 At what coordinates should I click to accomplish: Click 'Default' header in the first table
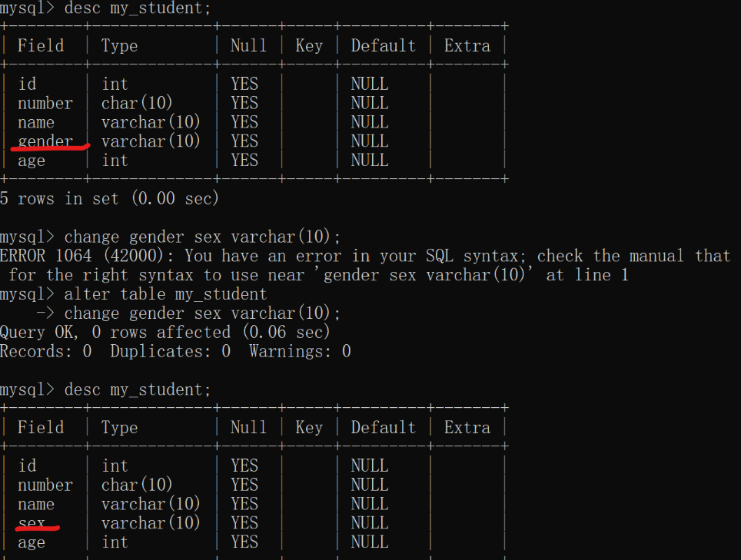click(384, 46)
